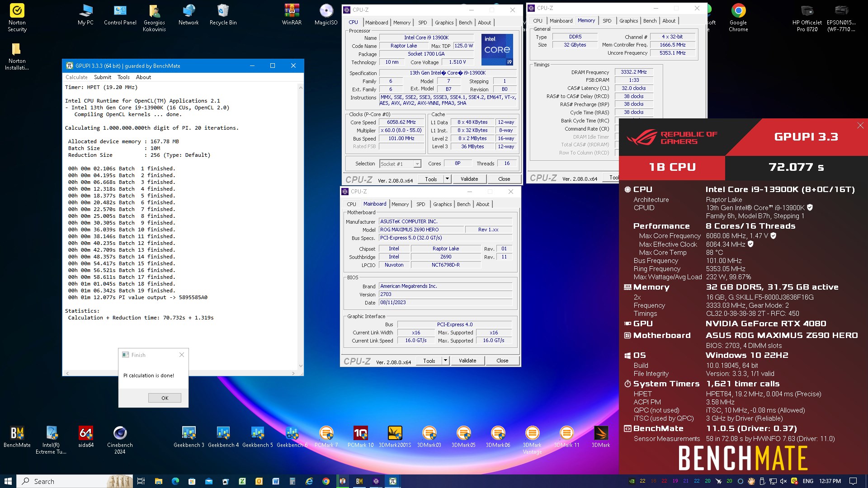Viewport: 868px width, 488px height.
Task: Click the 72.077 s result in BenchMate overlay
Action: [x=796, y=167]
